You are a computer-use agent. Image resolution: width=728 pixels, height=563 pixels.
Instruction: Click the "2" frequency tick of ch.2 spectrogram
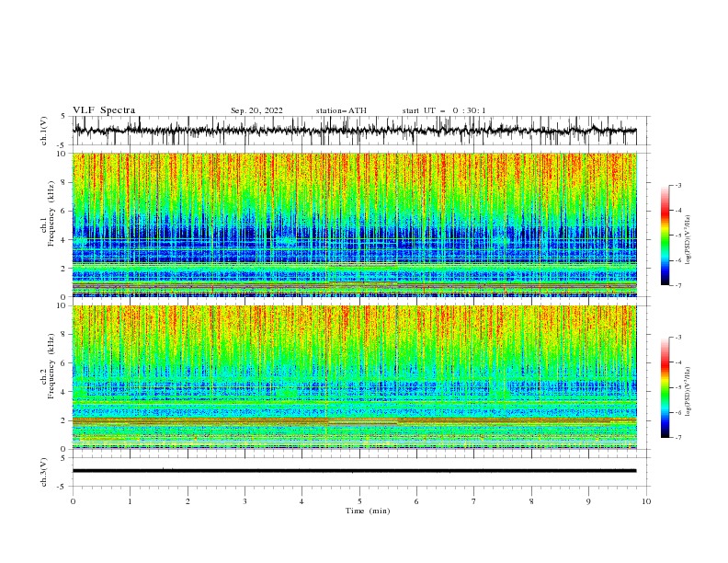[64, 420]
